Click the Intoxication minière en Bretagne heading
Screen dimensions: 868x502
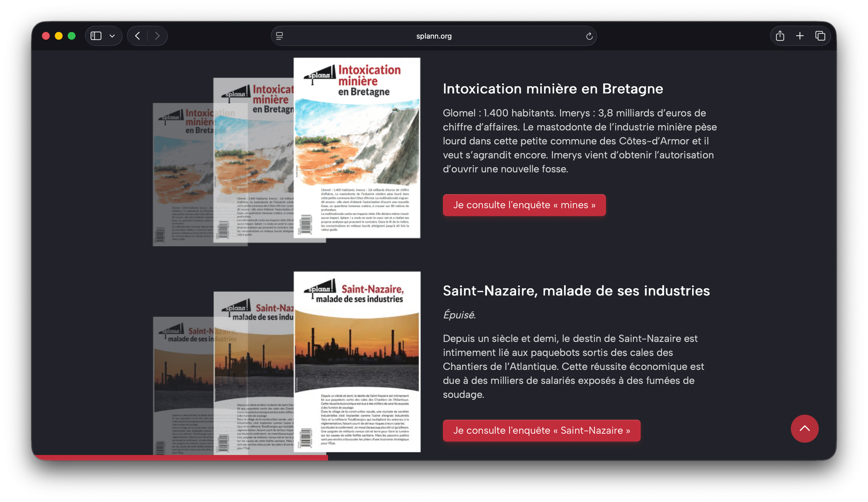[x=553, y=89]
